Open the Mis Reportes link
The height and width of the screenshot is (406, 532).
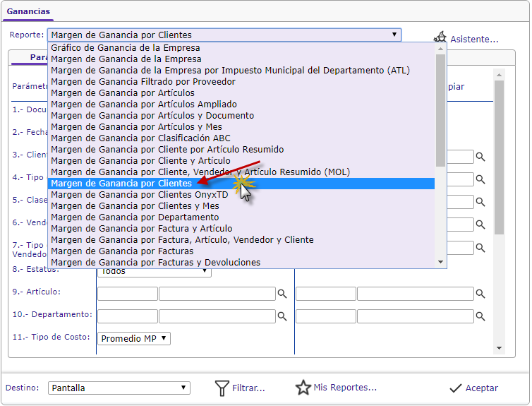pyautogui.click(x=344, y=388)
